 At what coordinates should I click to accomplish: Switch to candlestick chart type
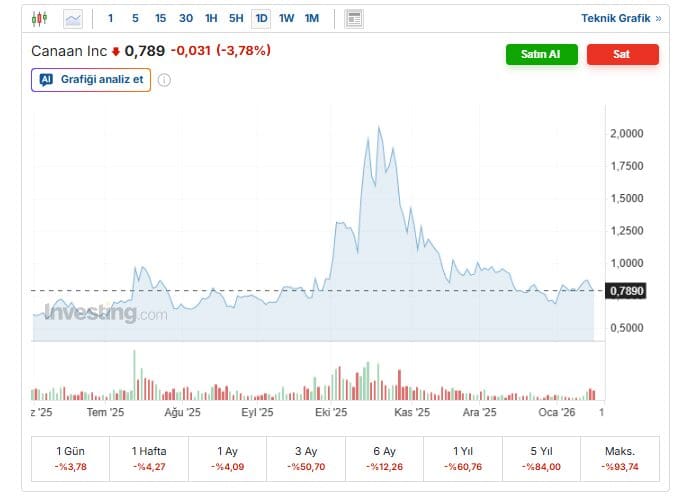click(39, 18)
